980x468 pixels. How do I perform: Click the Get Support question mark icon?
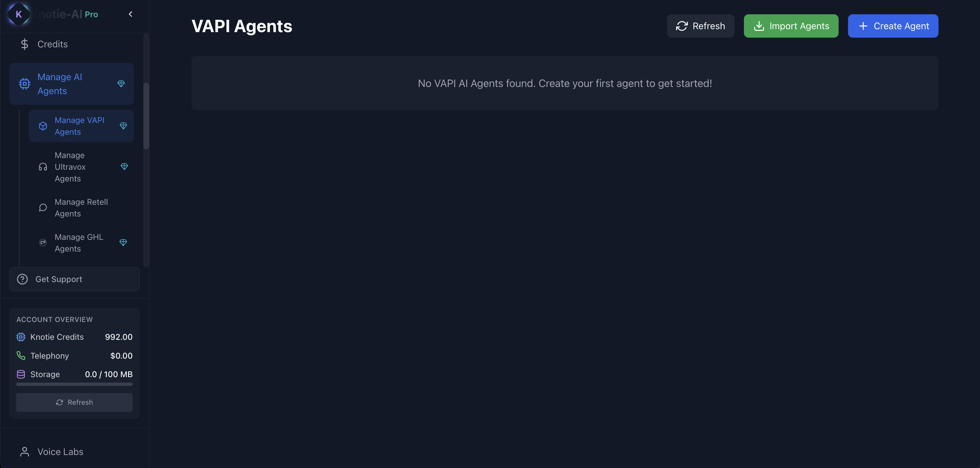22,279
